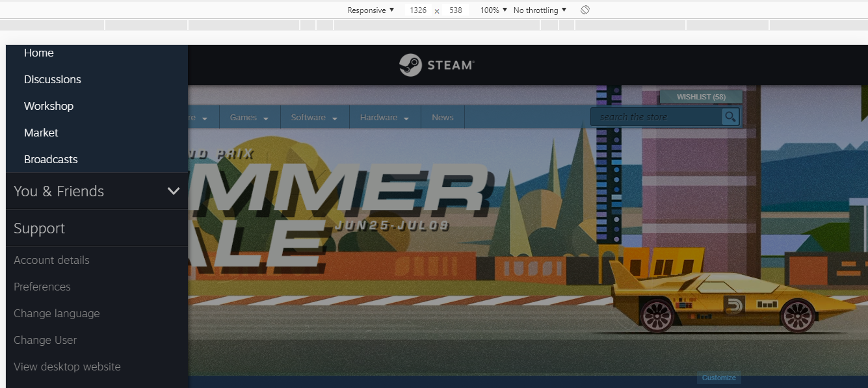
Task: Open the 100% zoom dropdown
Action: click(493, 10)
